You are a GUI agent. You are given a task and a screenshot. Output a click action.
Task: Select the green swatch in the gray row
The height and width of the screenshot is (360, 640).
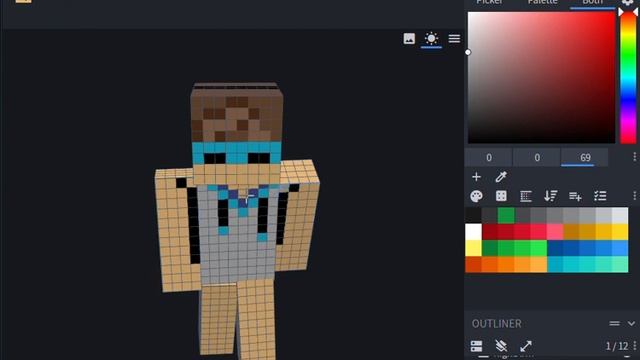(x=506, y=216)
